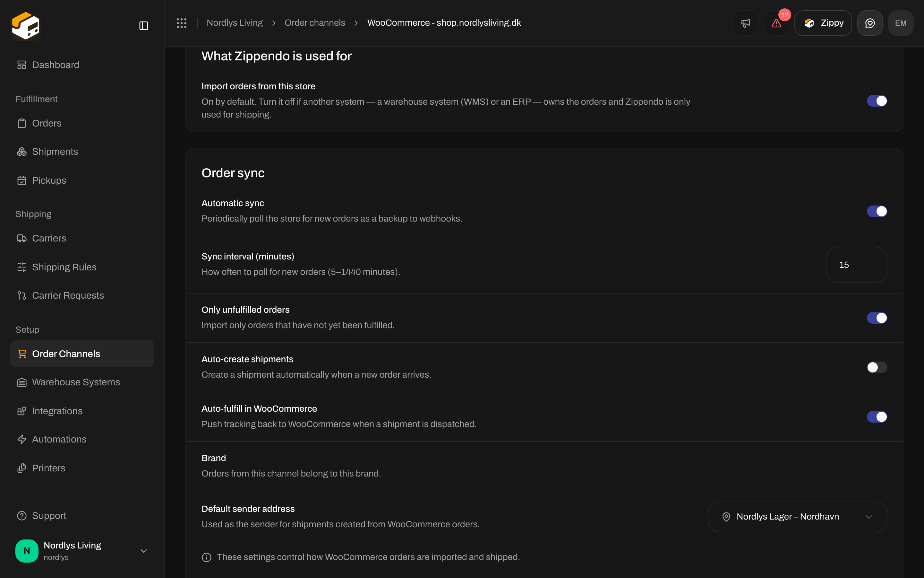
Task: Open the alerts warning icon
Action: (776, 23)
